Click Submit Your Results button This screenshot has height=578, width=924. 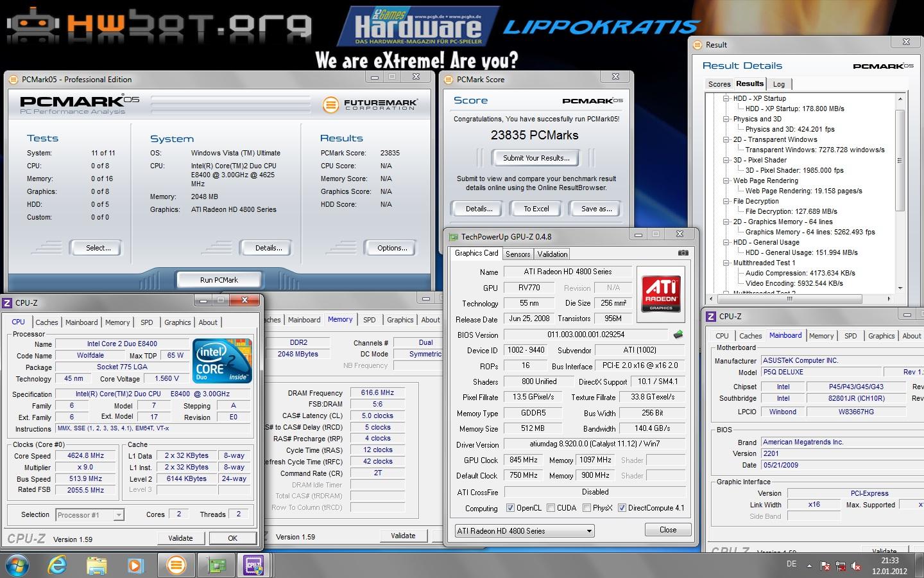pos(536,158)
